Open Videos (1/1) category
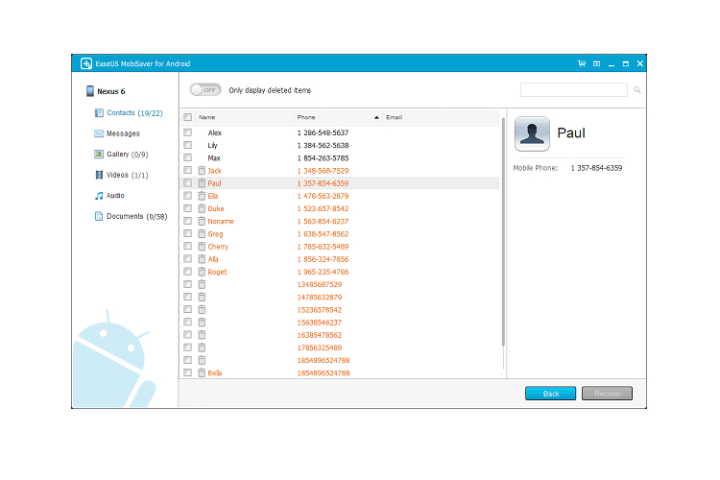Screen dimensions: 720x480 click(x=127, y=175)
